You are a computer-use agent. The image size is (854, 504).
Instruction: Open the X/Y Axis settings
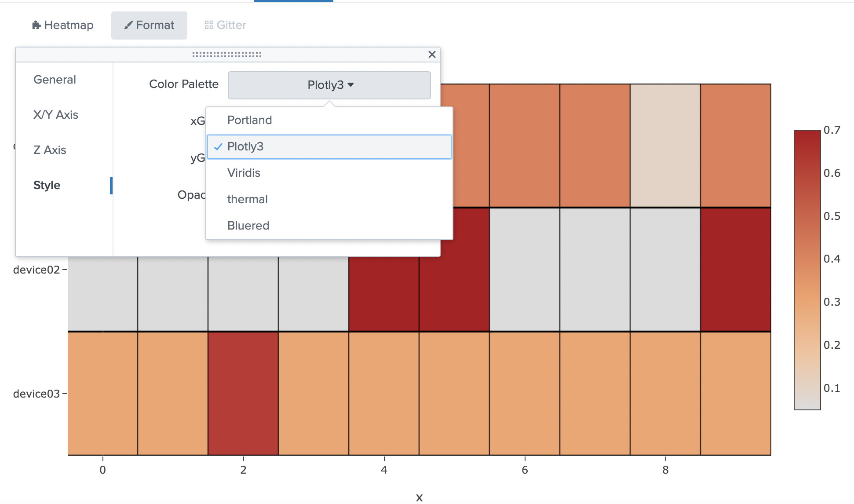pos(56,115)
